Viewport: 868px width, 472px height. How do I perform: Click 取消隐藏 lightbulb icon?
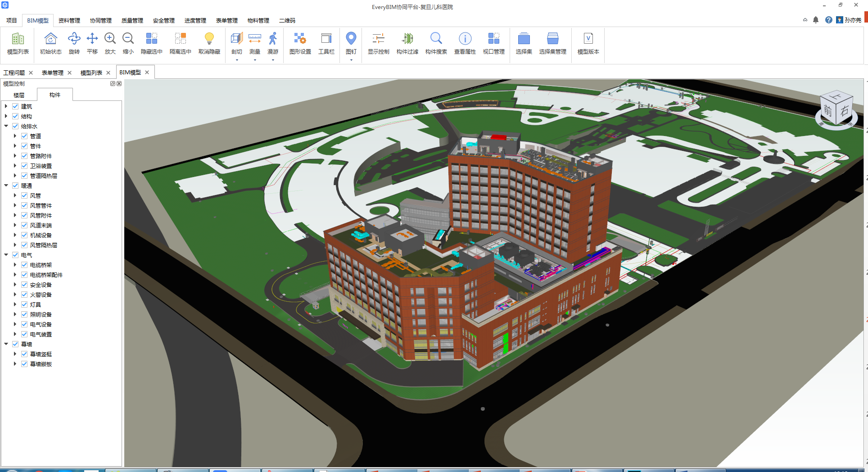209,43
